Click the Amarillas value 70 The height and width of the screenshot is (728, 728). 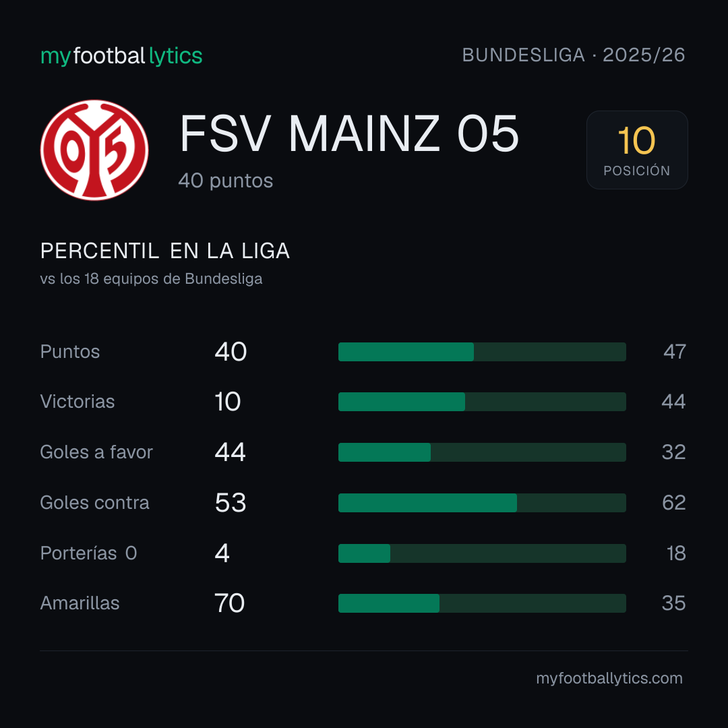point(229,603)
